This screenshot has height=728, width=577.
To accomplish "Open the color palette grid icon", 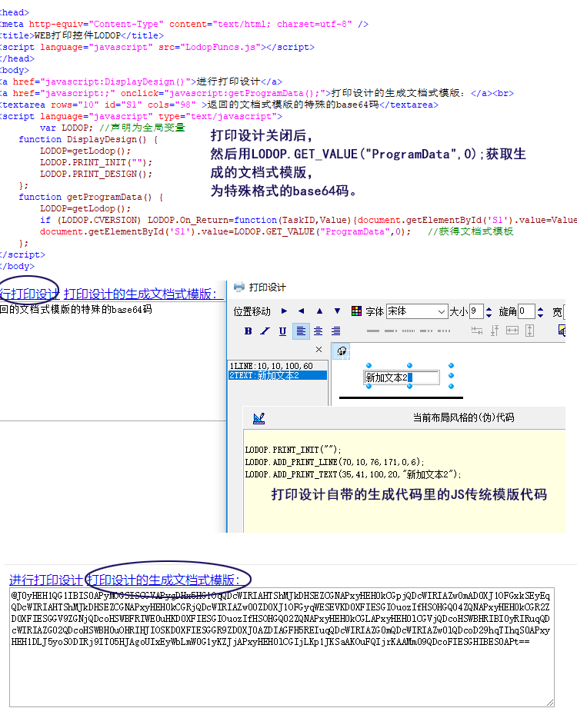I will (x=356, y=311).
